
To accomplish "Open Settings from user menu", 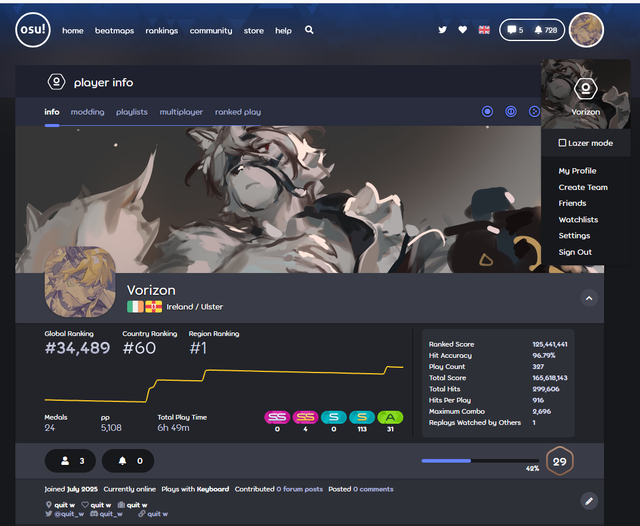I will click(574, 235).
